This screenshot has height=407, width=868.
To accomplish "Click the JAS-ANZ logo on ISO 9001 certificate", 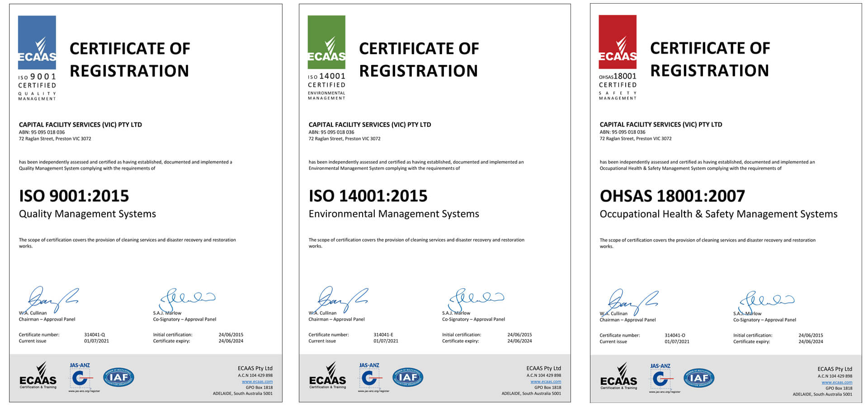I will (80, 378).
